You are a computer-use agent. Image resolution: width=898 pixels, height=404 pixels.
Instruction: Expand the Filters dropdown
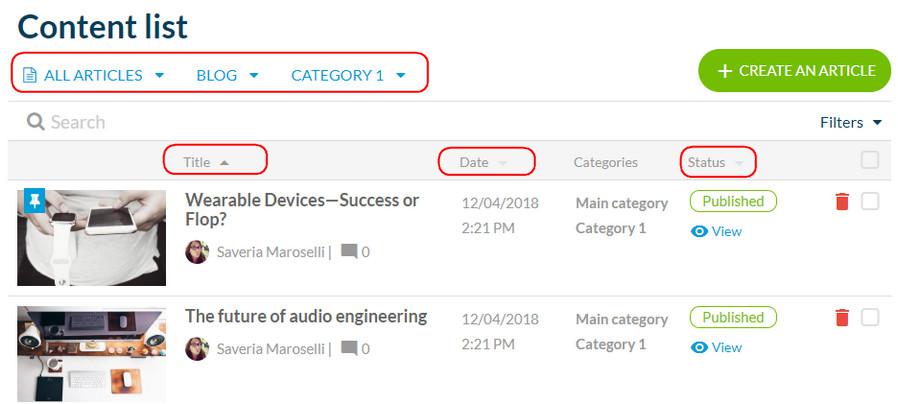click(x=850, y=122)
